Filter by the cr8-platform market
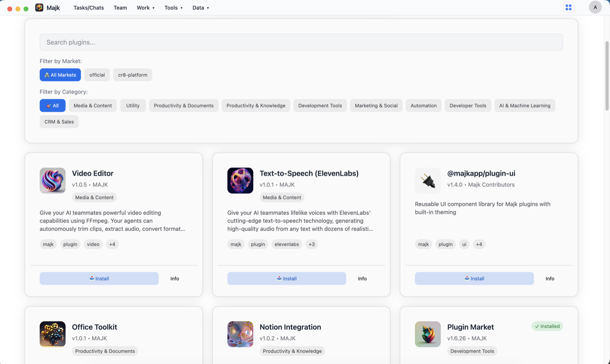 (x=133, y=75)
